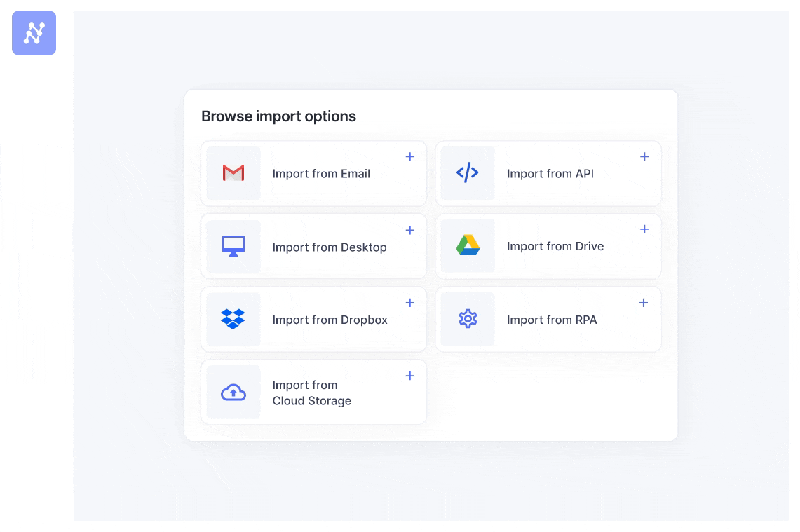Click the plus on Import from RPA
Viewport: 800px width, 532px height.
pos(644,302)
